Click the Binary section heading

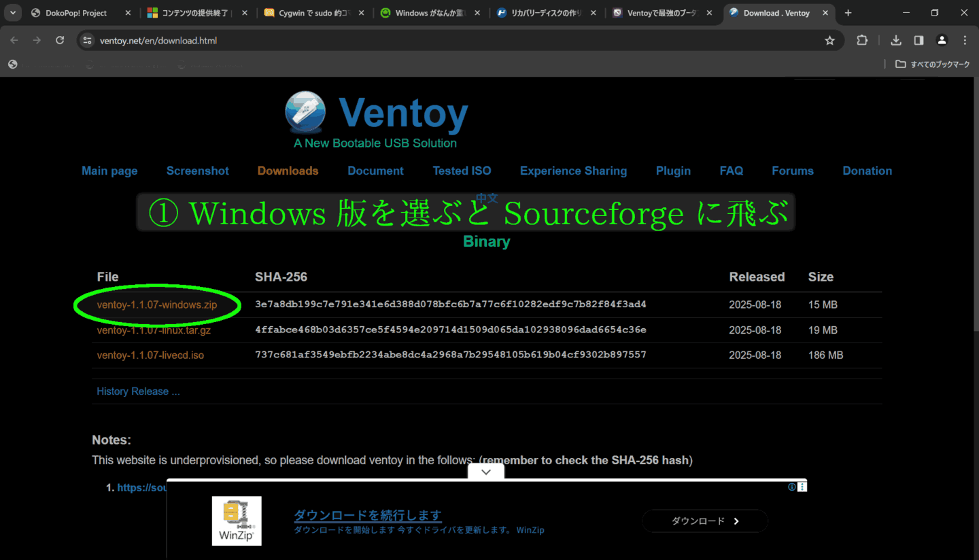(486, 241)
